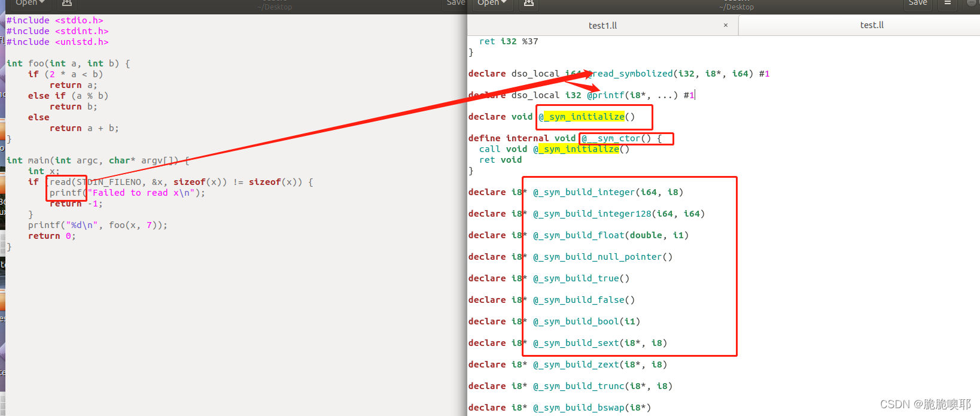Click the 'ret i32 %37' line
Screen dimensions: 980x416
point(509,41)
